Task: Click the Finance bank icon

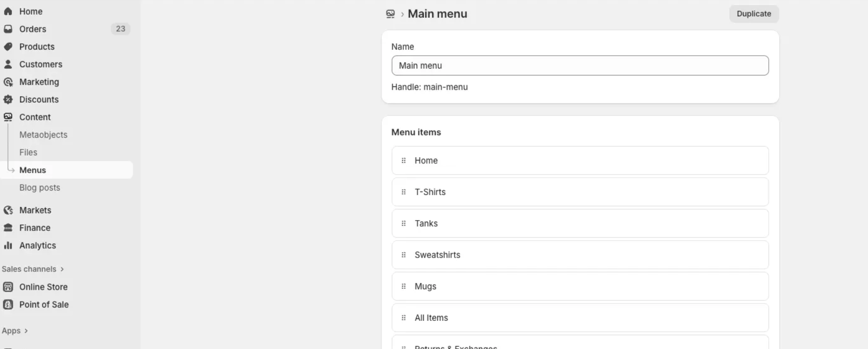Action: 8,228
